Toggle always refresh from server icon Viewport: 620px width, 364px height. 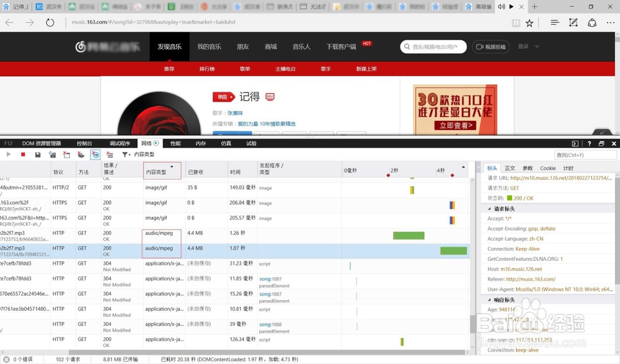click(52, 154)
